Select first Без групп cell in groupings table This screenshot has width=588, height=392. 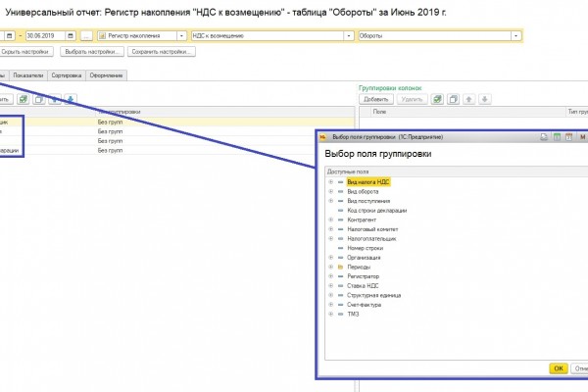pyautogui.click(x=110, y=122)
